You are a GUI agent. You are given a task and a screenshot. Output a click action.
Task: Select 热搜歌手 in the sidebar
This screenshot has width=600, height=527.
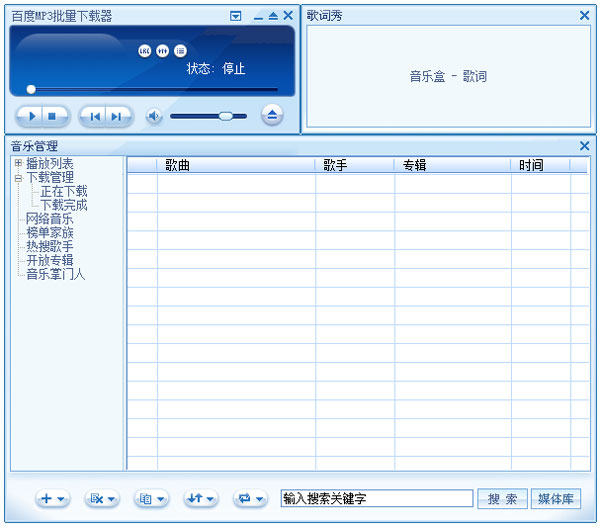click(x=50, y=246)
